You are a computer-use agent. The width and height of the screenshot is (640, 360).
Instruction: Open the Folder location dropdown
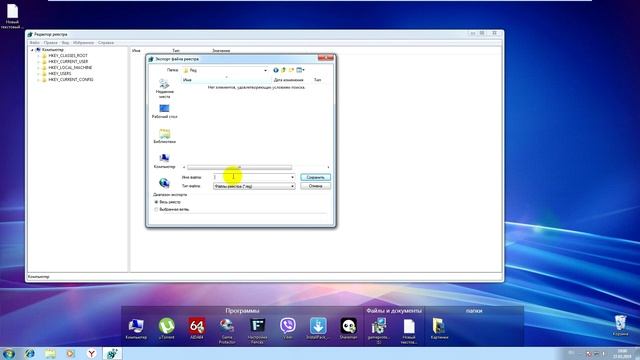coord(225,70)
